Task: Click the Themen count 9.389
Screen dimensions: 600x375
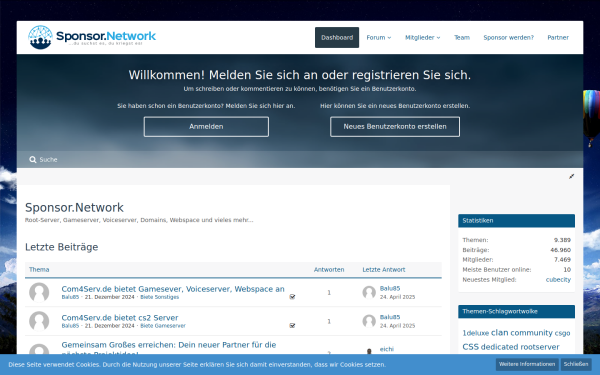Action: click(562, 240)
